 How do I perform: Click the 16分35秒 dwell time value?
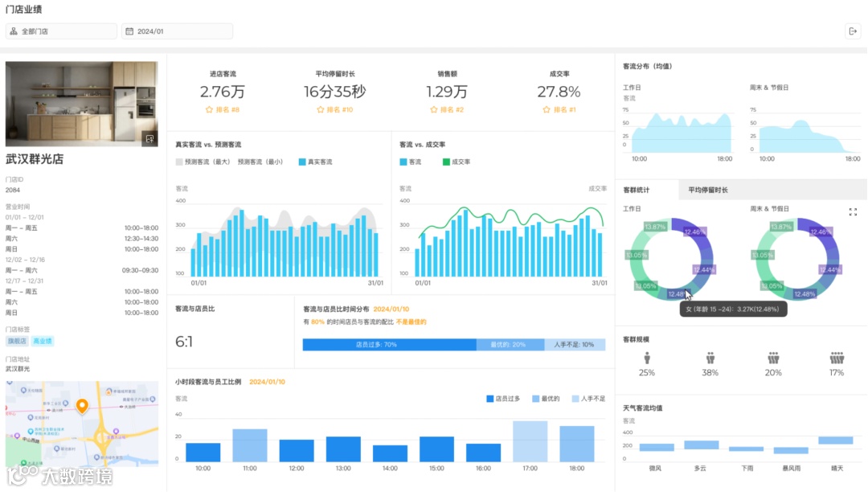(335, 92)
